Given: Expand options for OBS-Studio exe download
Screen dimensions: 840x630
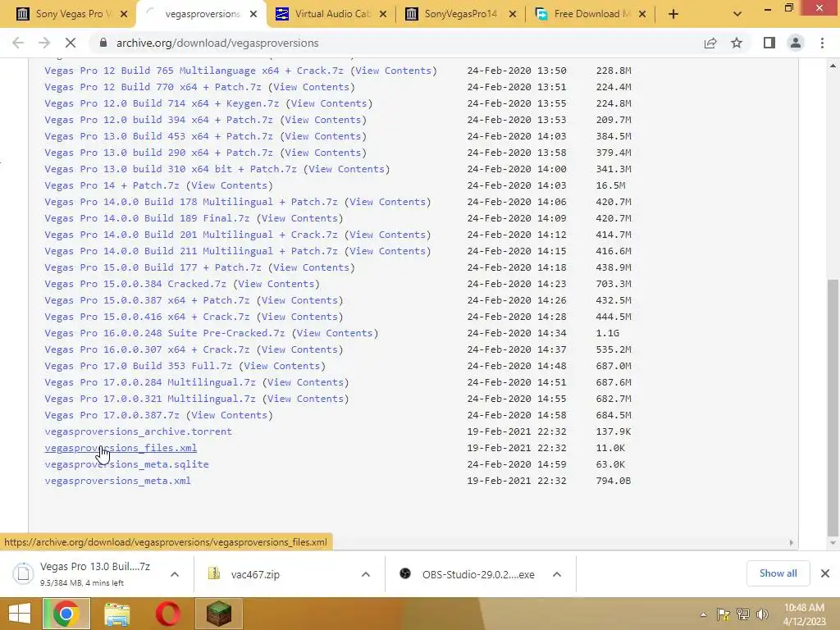Looking at the screenshot, I should 557,574.
